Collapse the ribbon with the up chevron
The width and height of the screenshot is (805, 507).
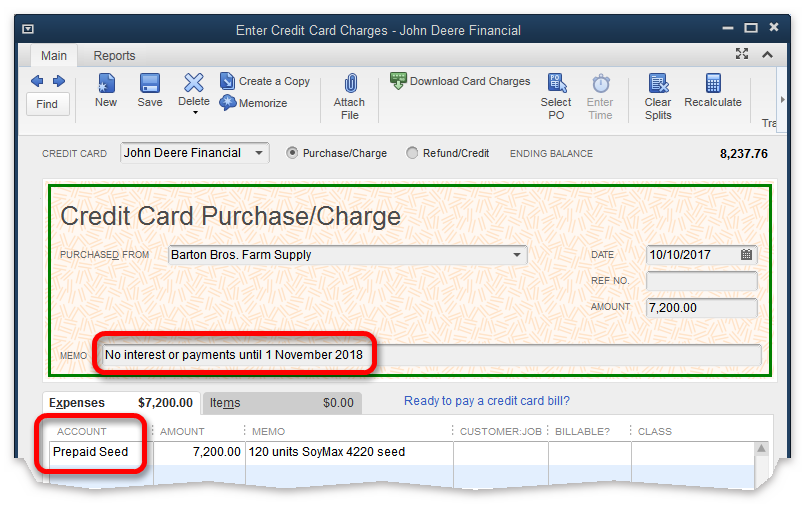(768, 54)
